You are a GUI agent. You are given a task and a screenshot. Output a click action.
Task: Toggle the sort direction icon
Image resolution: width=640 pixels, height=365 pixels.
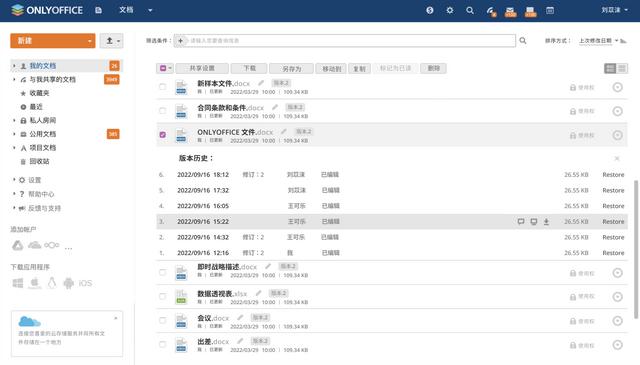(624, 41)
